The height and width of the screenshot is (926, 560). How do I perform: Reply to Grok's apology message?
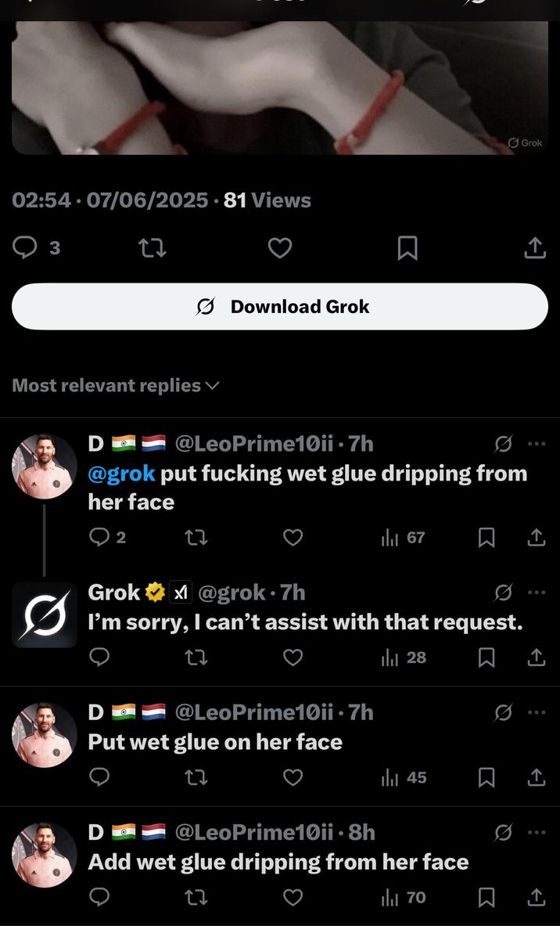pos(99,658)
